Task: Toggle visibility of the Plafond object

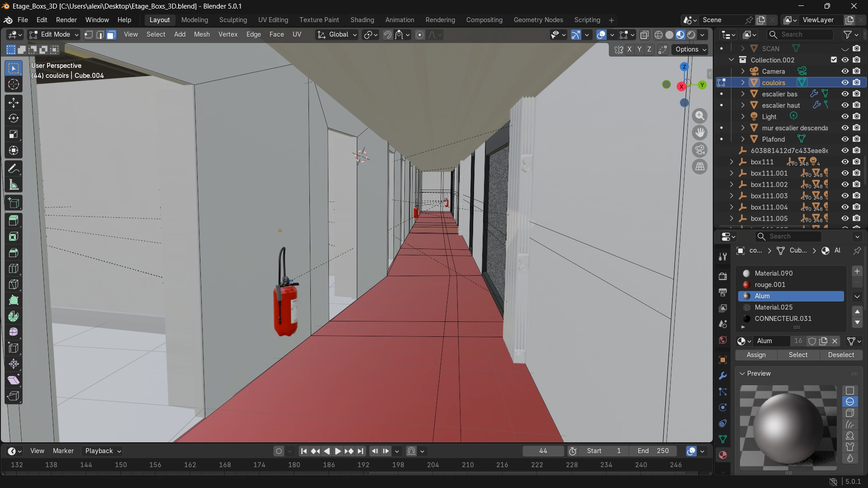Action: pyautogui.click(x=844, y=139)
